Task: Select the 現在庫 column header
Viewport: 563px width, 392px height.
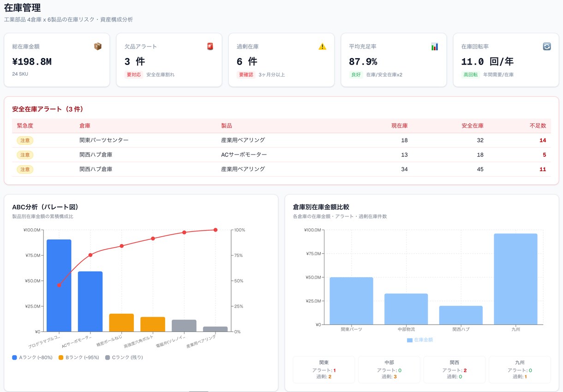Action: [400, 126]
